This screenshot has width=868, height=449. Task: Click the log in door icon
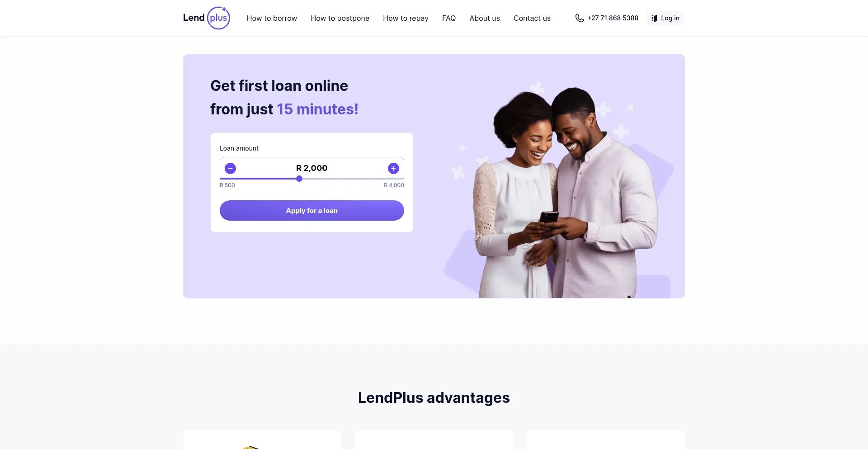(x=654, y=18)
